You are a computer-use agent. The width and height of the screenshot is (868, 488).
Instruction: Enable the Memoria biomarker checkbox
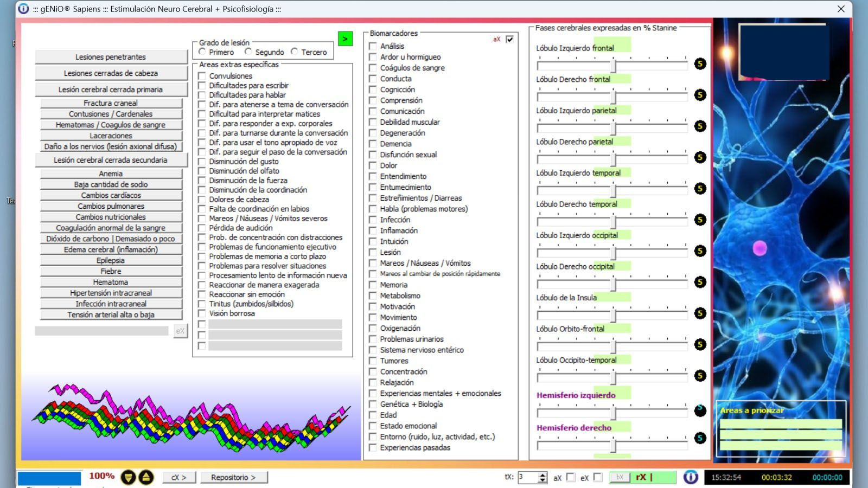(373, 285)
